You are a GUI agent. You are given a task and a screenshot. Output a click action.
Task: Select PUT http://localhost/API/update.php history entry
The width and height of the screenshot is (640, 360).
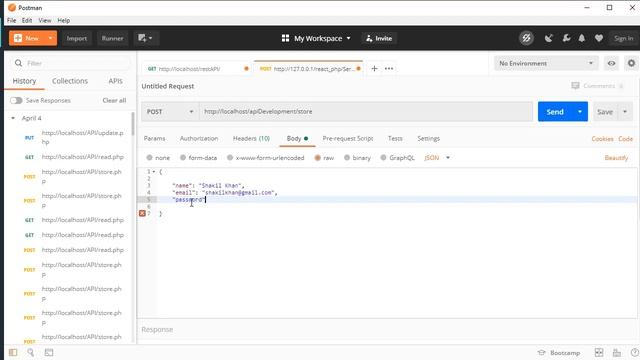point(73,138)
